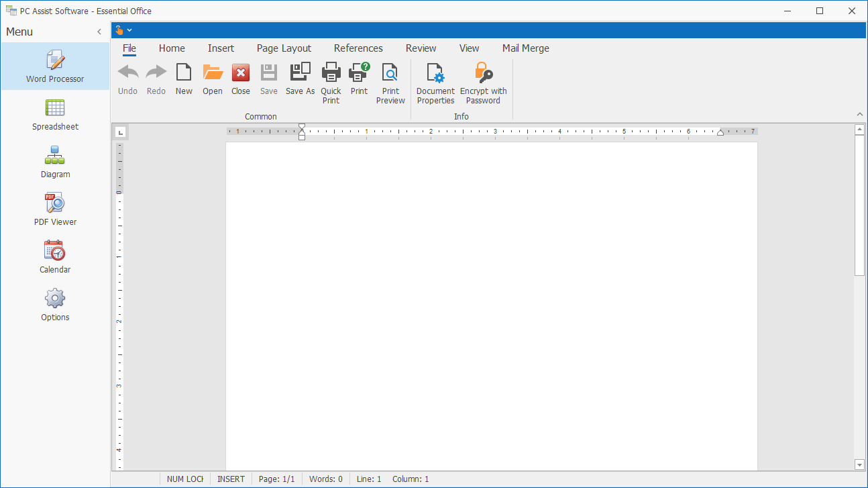Maximize the Essential Office window
Viewport: 868px width, 488px height.
(820, 11)
